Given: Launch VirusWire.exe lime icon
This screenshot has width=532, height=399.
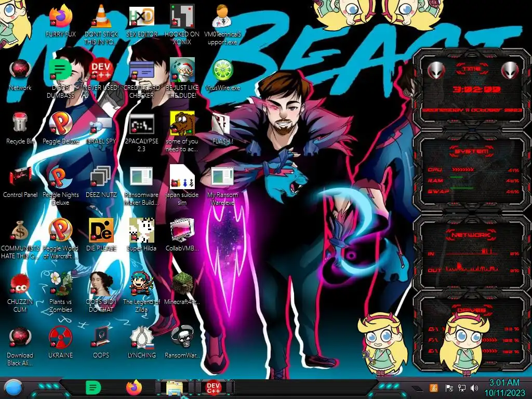Looking at the screenshot, I should pos(222,71).
